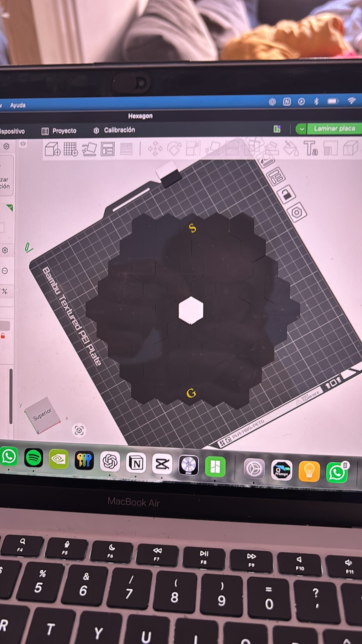Open the Ayuda menu
The width and height of the screenshot is (362, 644).
point(18,105)
